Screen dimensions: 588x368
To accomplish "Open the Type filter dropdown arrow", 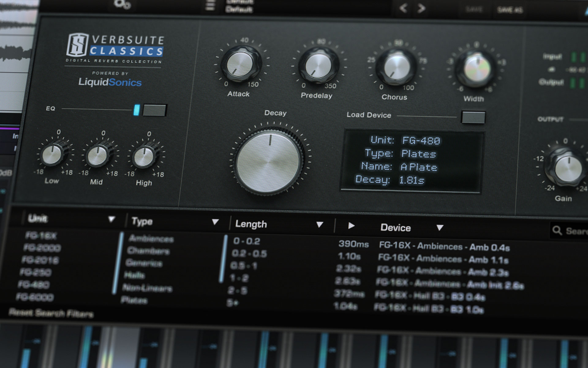I will [215, 222].
